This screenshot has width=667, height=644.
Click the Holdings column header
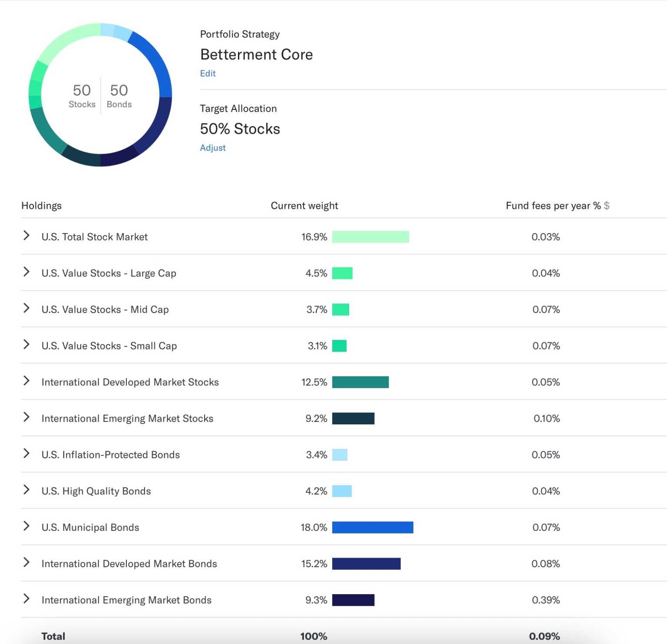[x=41, y=206]
